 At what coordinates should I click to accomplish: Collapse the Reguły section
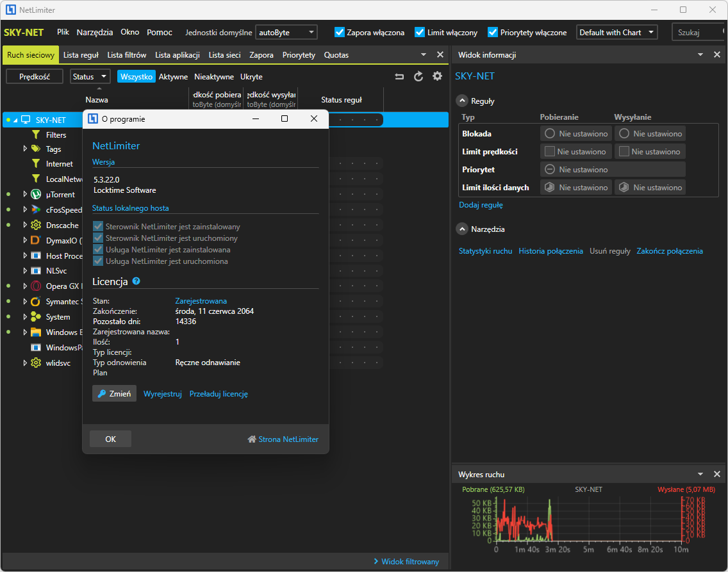[x=462, y=101]
